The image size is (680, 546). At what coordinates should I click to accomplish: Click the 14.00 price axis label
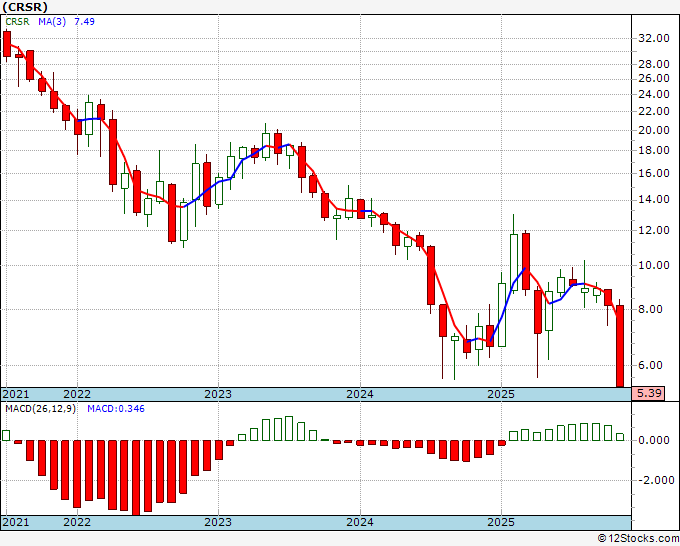tap(654, 199)
